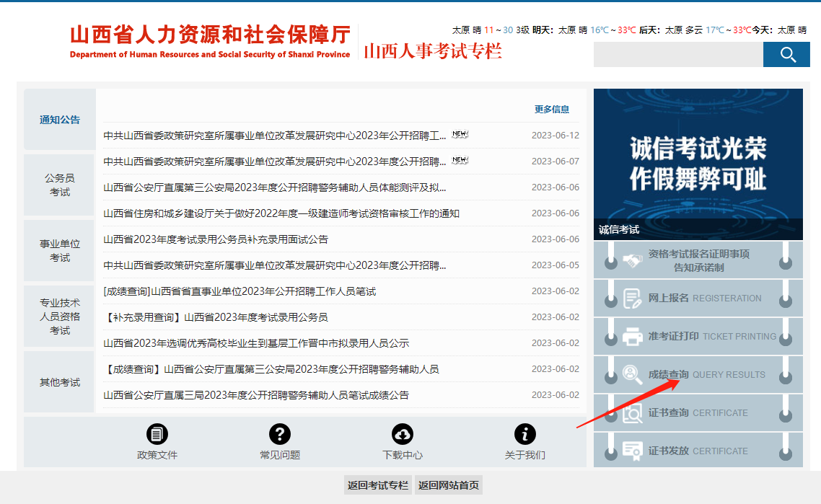Image resolution: width=821 pixels, height=504 pixels.
Task: Click inside the search input field
Action: pos(678,54)
